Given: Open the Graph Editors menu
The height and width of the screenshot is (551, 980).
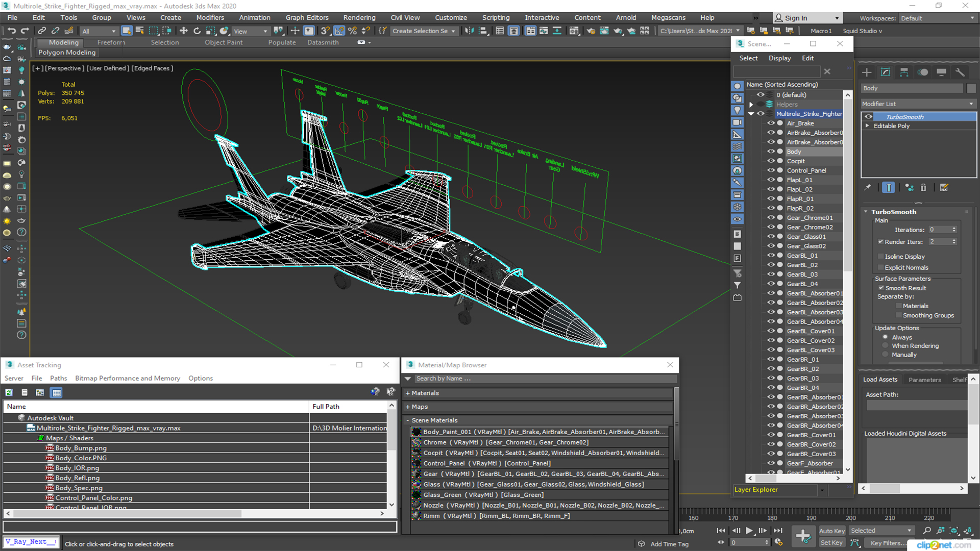Looking at the screenshot, I should [x=307, y=18].
